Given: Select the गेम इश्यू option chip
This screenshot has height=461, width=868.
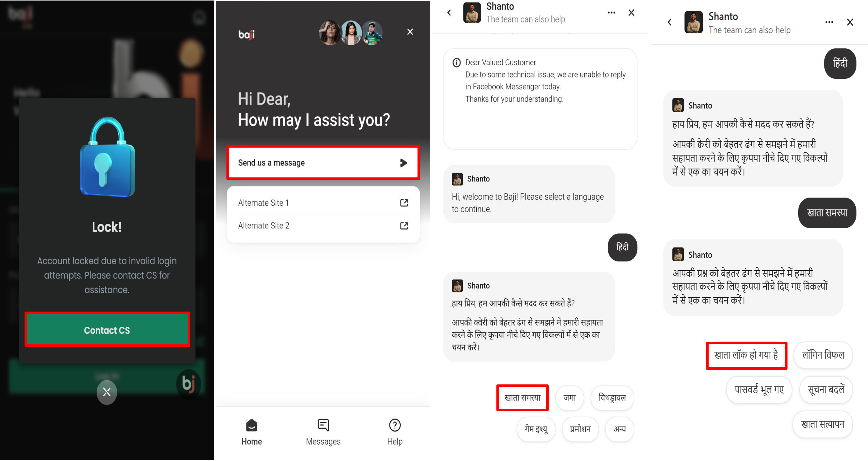Looking at the screenshot, I should coord(536,429).
